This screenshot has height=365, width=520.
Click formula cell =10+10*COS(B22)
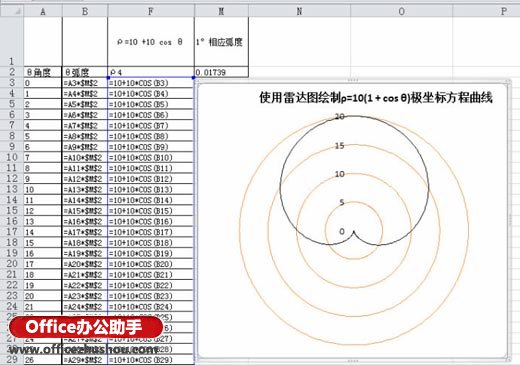[x=151, y=285]
